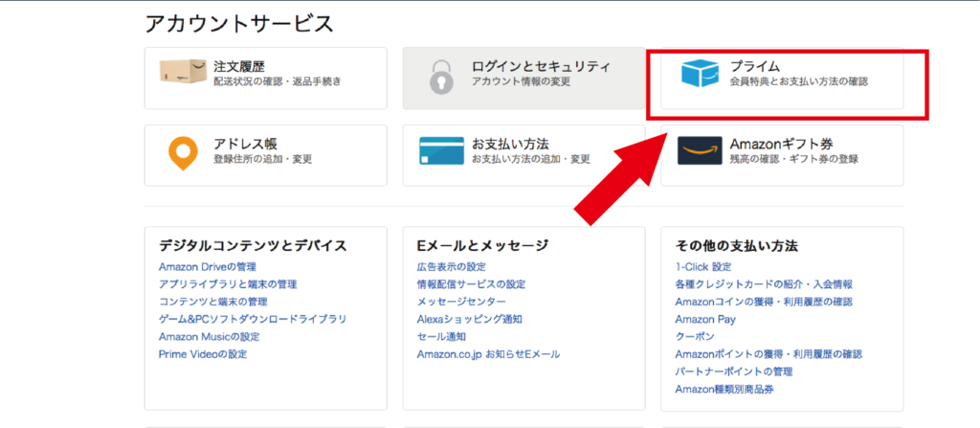The image size is (980, 428).
Task: Click アカウント情報の変更 subtitle text
Action: pos(522,81)
